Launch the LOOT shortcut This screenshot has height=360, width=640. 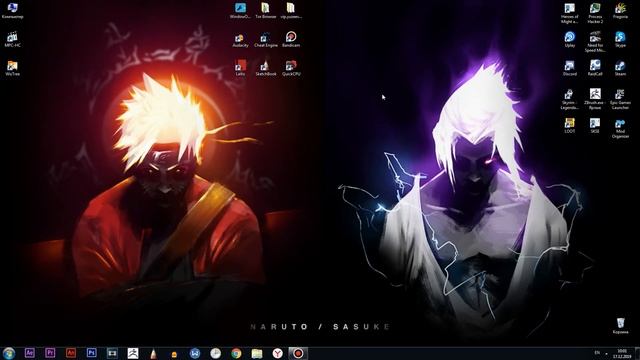pos(570,126)
